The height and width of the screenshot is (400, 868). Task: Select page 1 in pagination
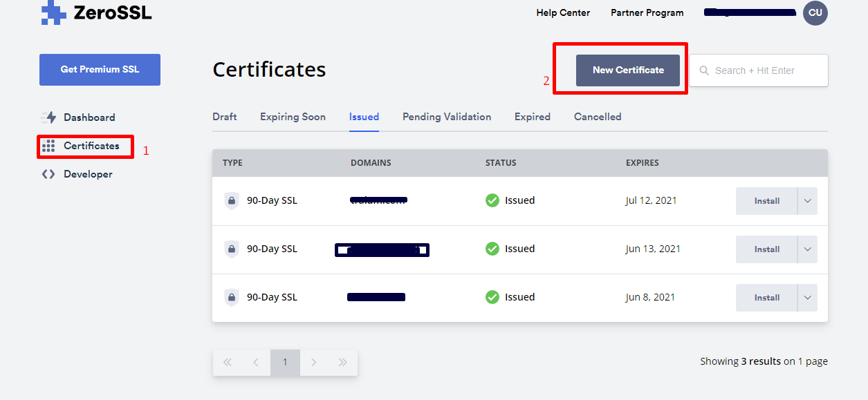click(285, 363)
